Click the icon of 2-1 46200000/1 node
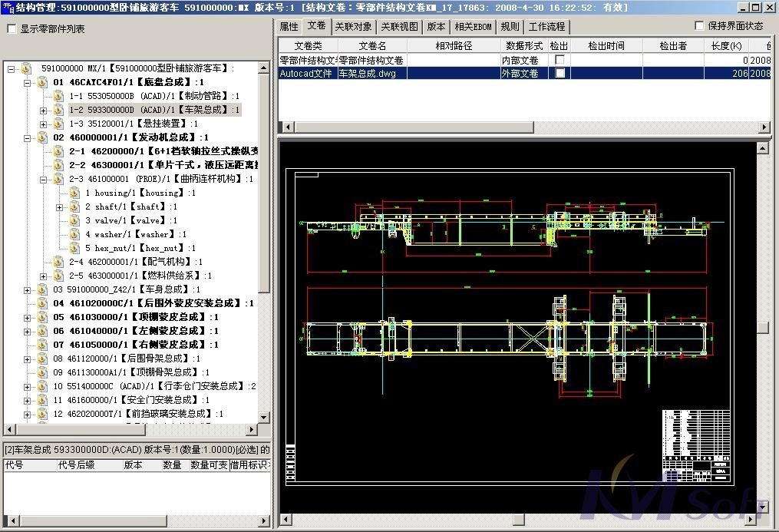 click(x=58, y=151)
